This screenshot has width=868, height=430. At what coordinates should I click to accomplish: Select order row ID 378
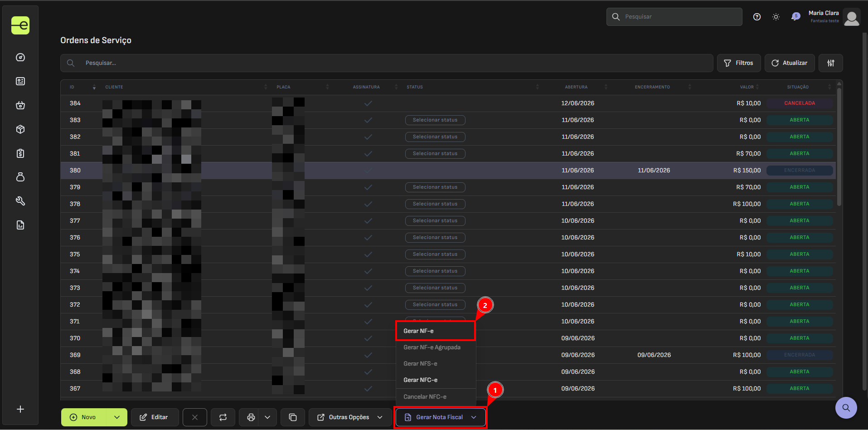point(448,204)
